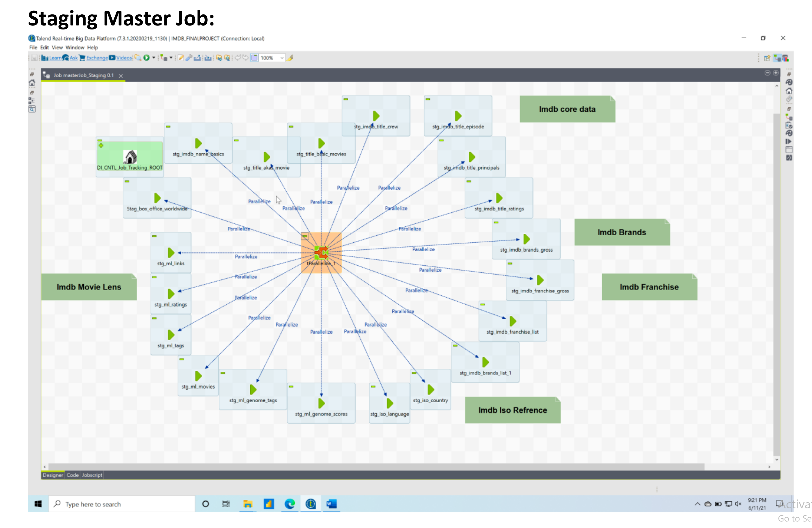Click the Run view icon in right sidebar

[x=789, y=142]
